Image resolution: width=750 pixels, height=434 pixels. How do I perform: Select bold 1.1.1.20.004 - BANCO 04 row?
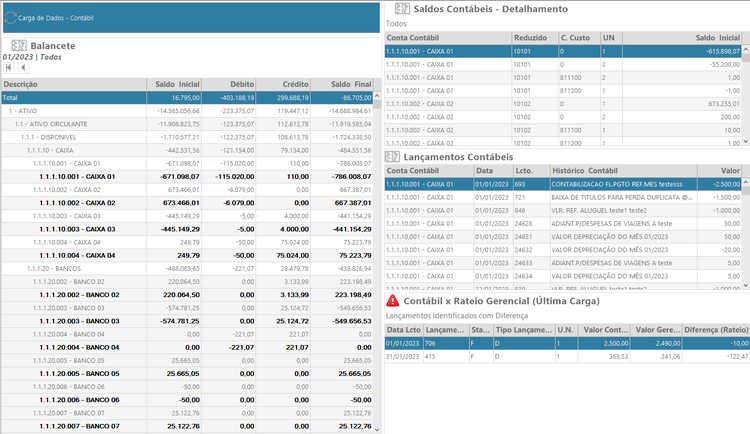pos(187,348)
